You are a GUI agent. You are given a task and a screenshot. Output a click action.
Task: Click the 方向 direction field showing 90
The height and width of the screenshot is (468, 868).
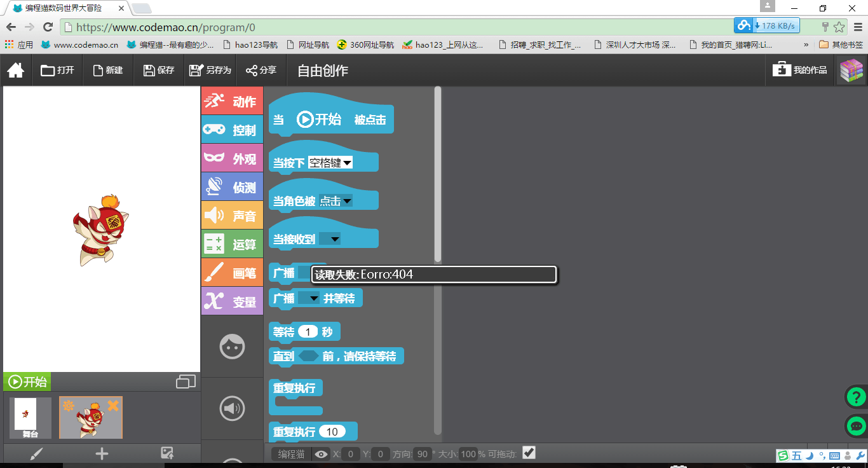click(x=422, y=454)
